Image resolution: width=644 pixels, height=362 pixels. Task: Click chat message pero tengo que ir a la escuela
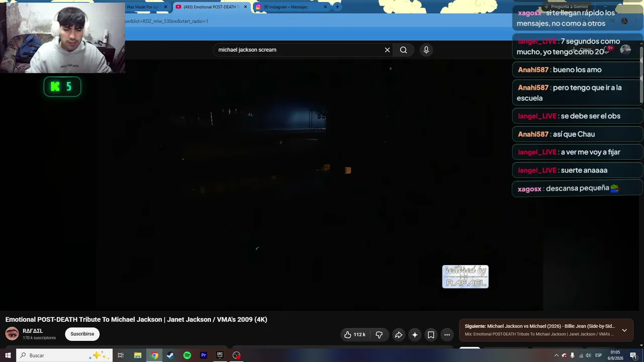point(578,93)
